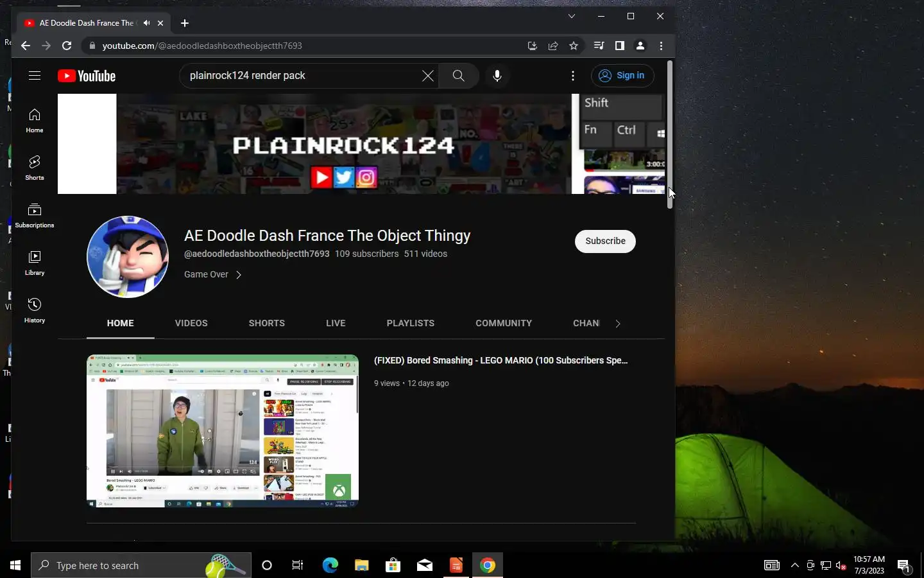Subscribe to the channel
The height and width of the screenshot is (578, 924).
[x=605, y=241]
